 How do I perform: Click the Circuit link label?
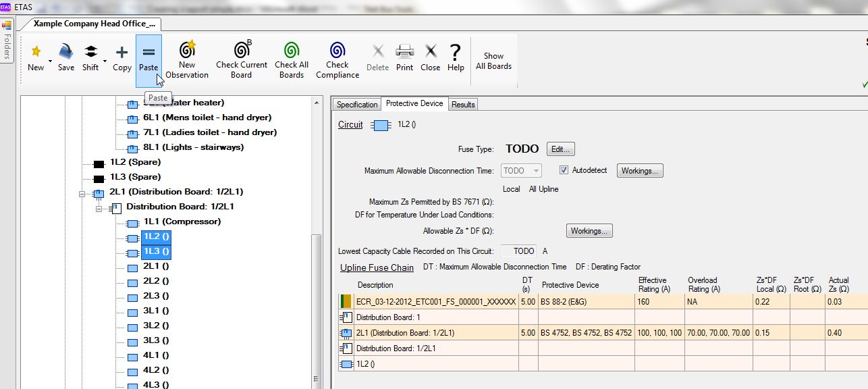point(350,124)
